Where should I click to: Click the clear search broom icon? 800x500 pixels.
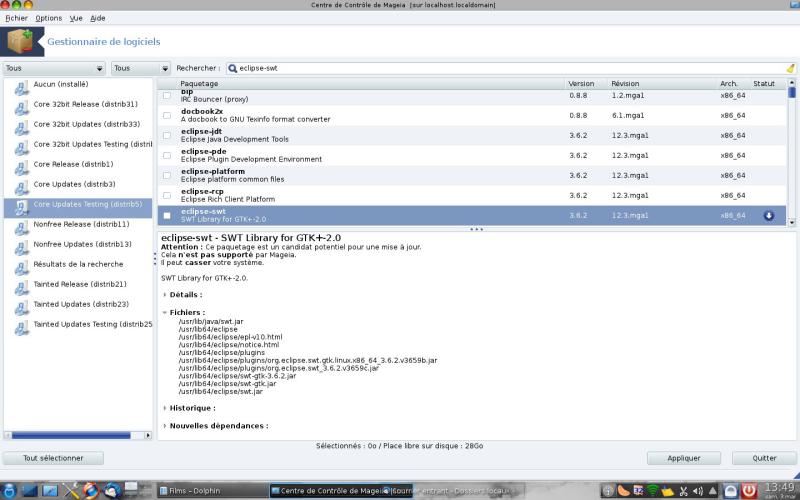point(790,68)
